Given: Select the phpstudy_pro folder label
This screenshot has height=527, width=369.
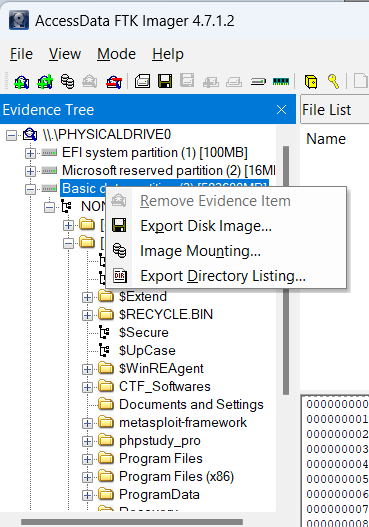Looking at the screenshot, I should [160, 440].
